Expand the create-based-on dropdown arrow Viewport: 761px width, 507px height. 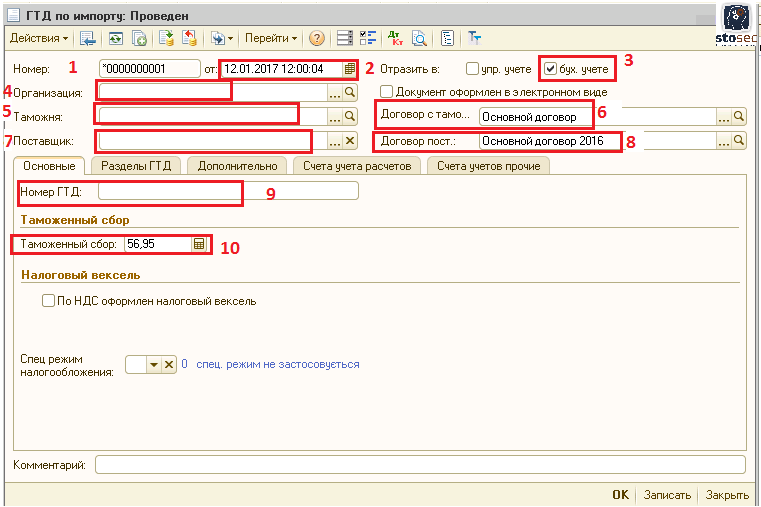[231, 38]
